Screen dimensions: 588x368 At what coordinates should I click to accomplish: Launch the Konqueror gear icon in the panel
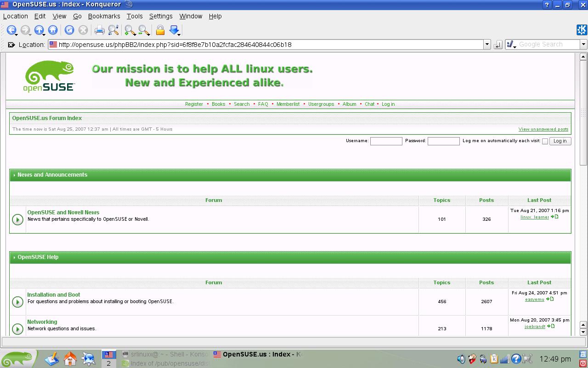pyautogui.click(x=89, y=358)
